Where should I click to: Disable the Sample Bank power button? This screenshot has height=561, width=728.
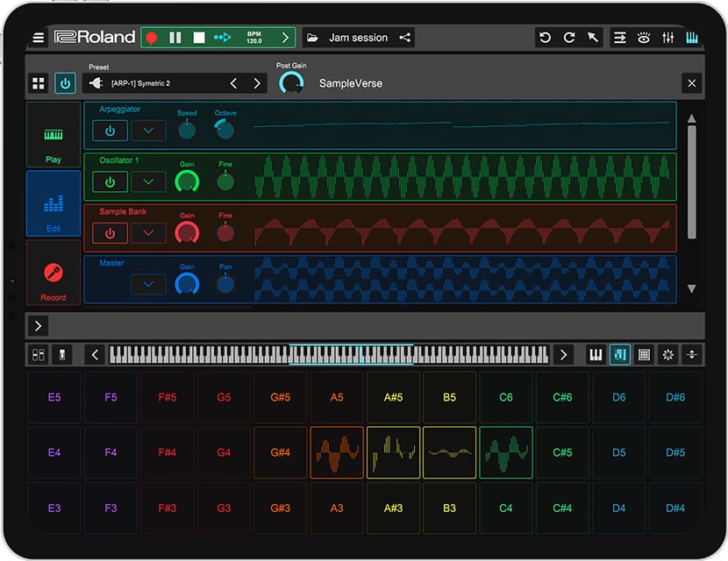pyautogui.click(x=110, y=233)
